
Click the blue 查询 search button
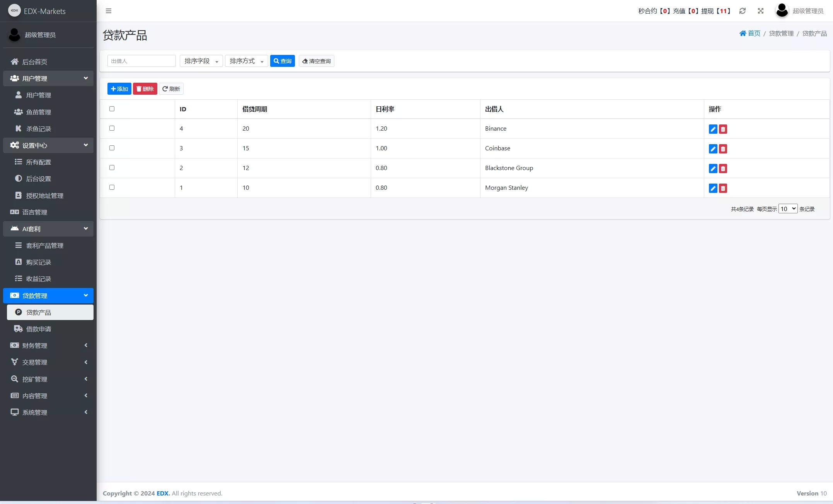[x=282, y=61]
